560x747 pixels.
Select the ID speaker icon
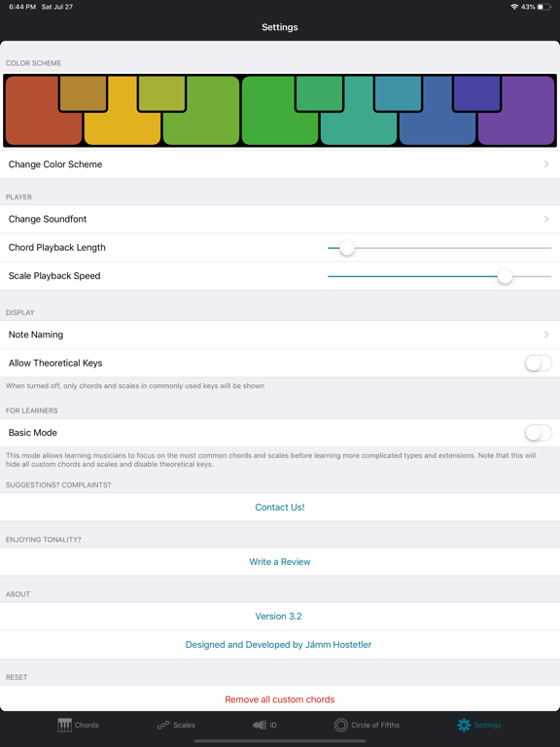(x=260, y=725)
